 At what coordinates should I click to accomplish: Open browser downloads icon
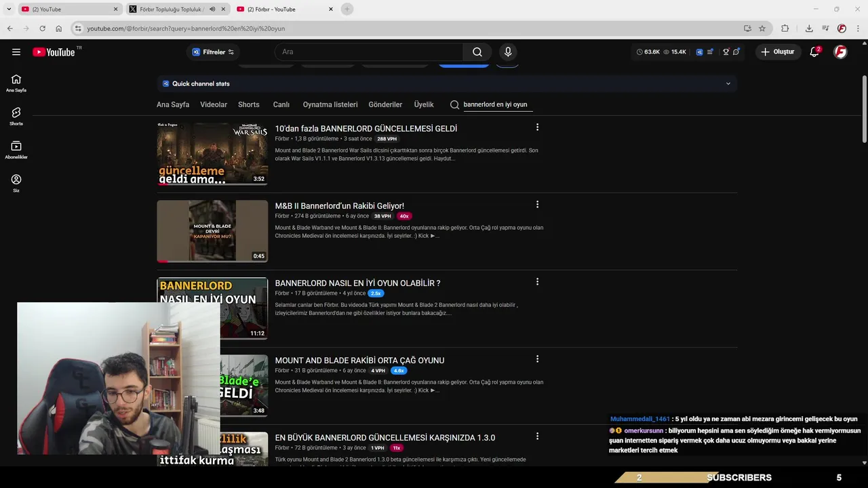tap(809, 28)
